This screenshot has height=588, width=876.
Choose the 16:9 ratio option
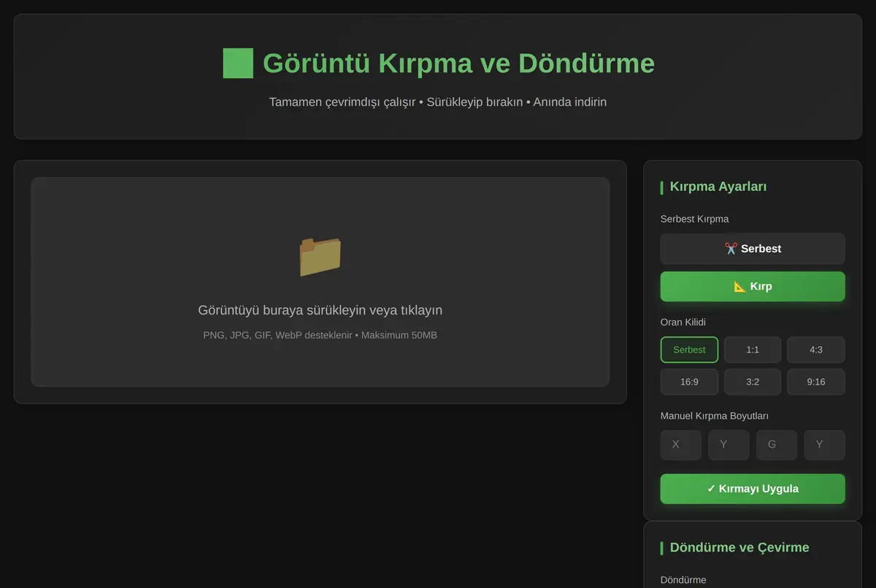click(x=689, y=382)
